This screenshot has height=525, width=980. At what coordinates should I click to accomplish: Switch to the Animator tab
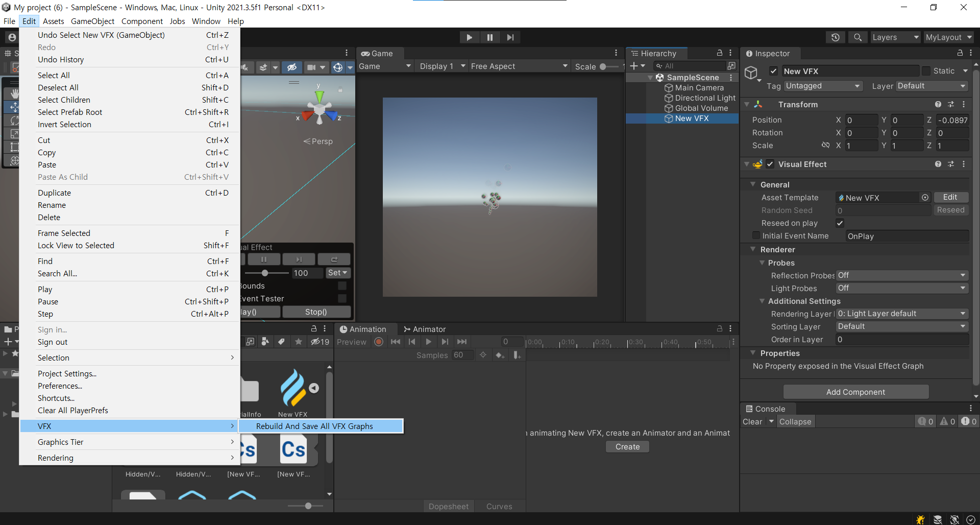pyautogui.click(x=425, y=329)
